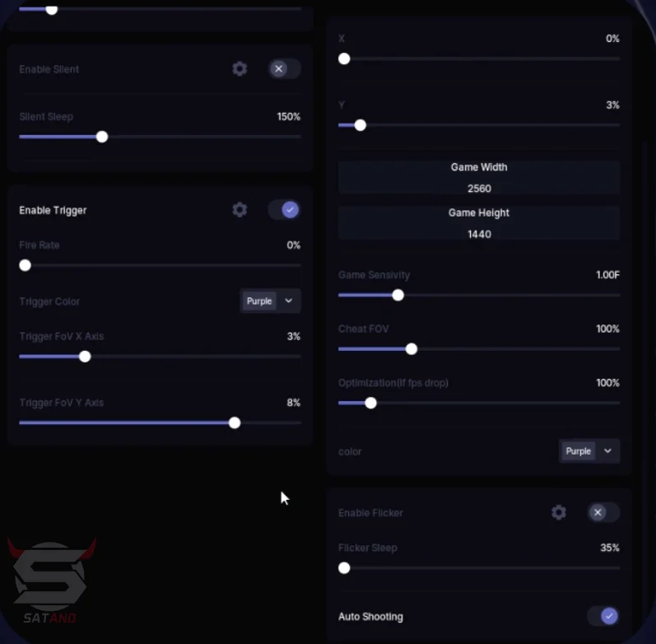Screen dimensions: 656x644
Task: Open Enable Flicker settings gear
Action: point(559,512)
